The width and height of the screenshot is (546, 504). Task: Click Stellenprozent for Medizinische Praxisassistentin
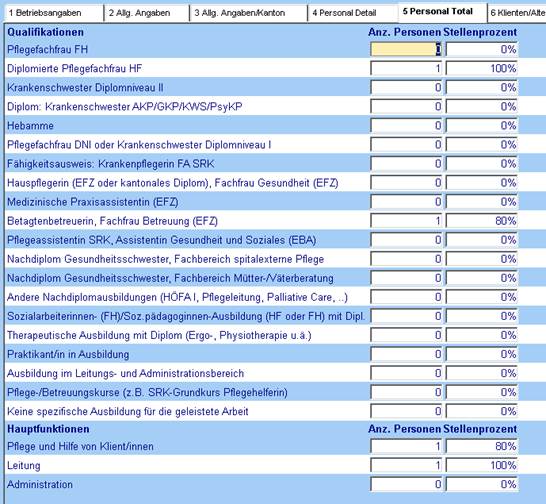coord(482,202)
